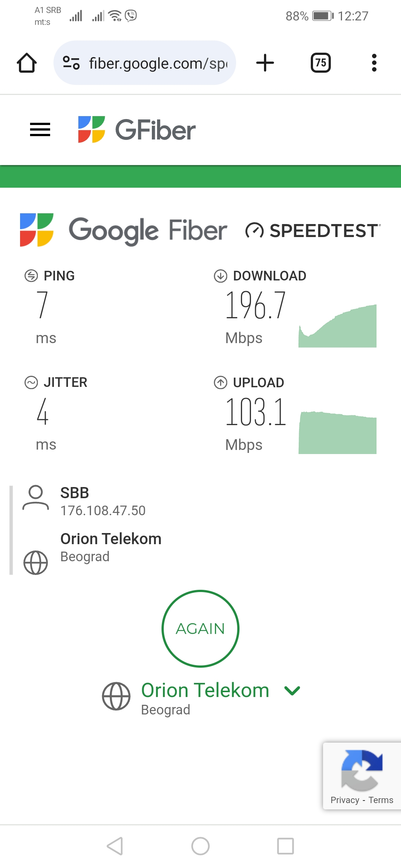
Task: Tap the Android back navigation button
Action: pyautogui.click(x=115, y=846)
